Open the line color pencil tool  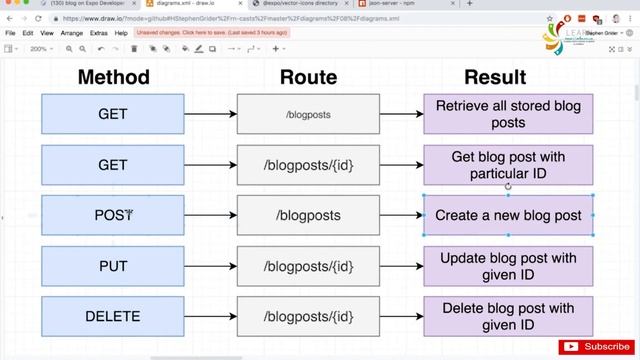199,49
